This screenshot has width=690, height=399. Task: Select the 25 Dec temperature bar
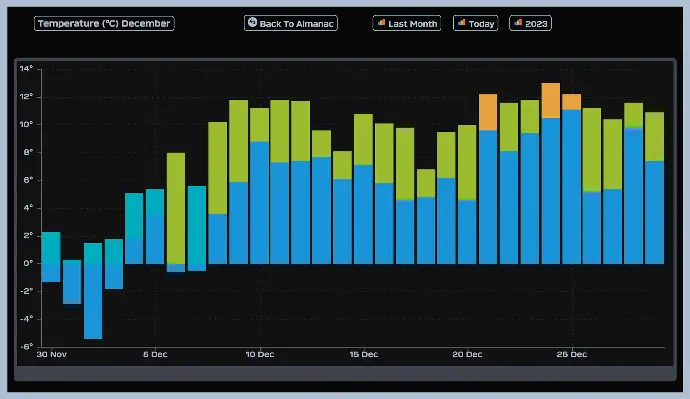[571, 179]
